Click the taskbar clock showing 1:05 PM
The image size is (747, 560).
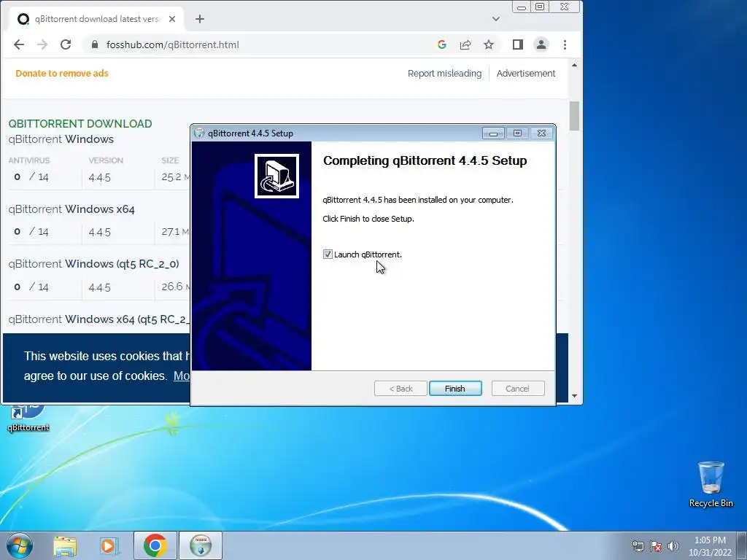[710, 546]
